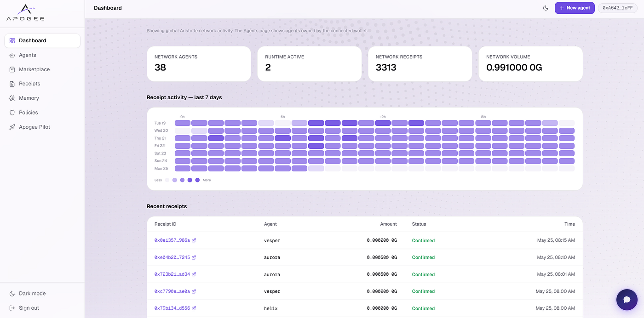This screenshot has width=644, height=318.
Task: Click the Time column header
Action: (570, 224)
